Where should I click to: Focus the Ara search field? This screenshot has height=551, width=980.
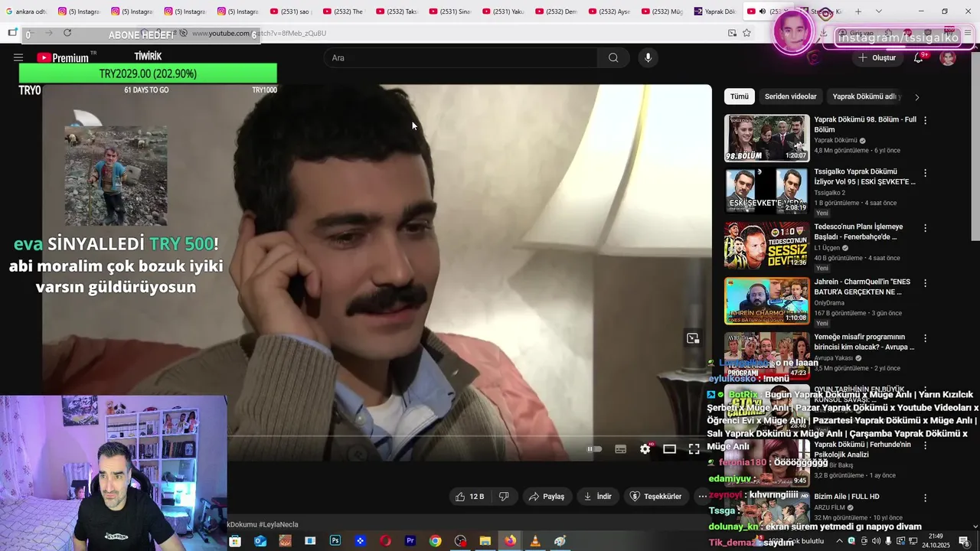click(461, 57)
